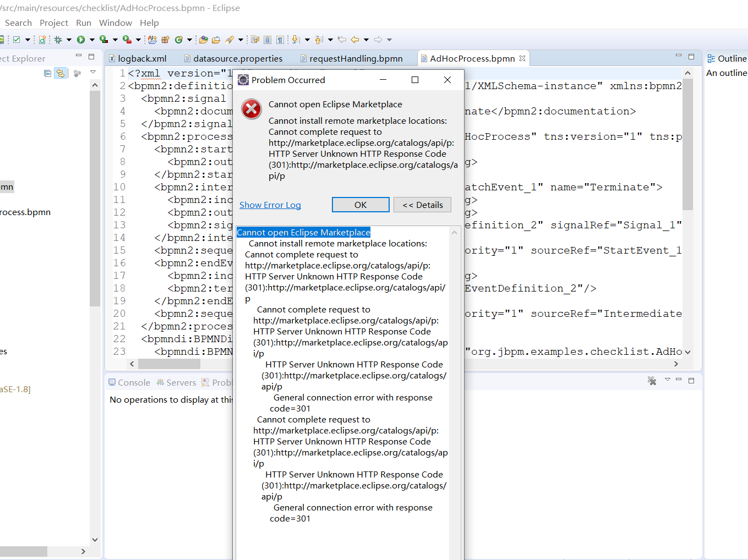
Task: Click the Search flashlight toolbar icon
Action: coord(230,40)
